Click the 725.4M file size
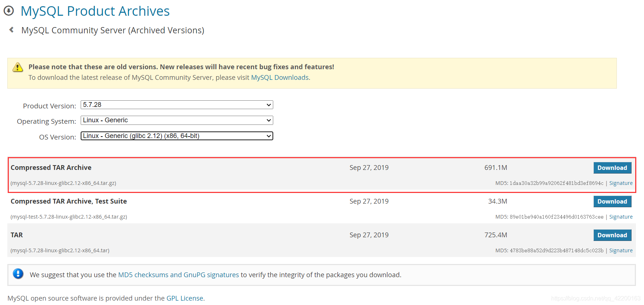 (496, 235)
